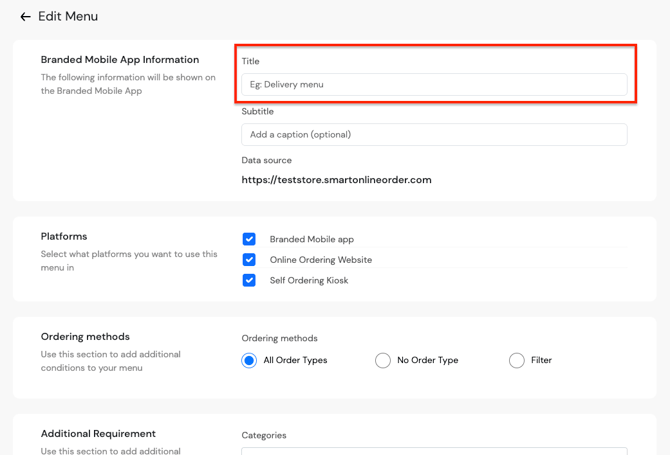The height and width of the screenshot is (455, 670).
Task: Click the Edit Menu page title
Action: click(x=68, y=17)
